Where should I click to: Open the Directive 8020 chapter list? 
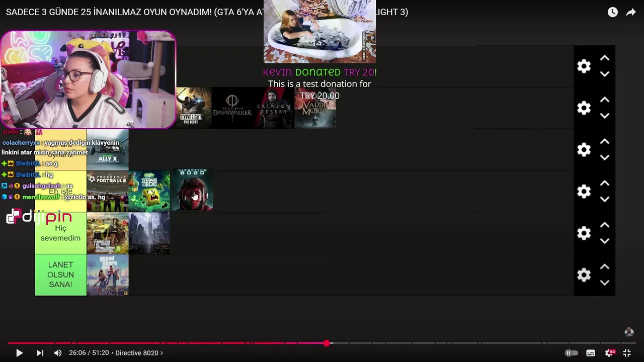[x=139, y=353]
